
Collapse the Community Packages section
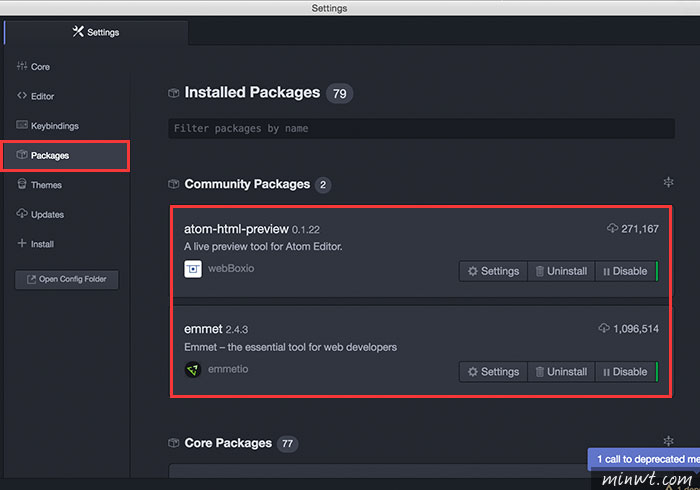[668, 182]
